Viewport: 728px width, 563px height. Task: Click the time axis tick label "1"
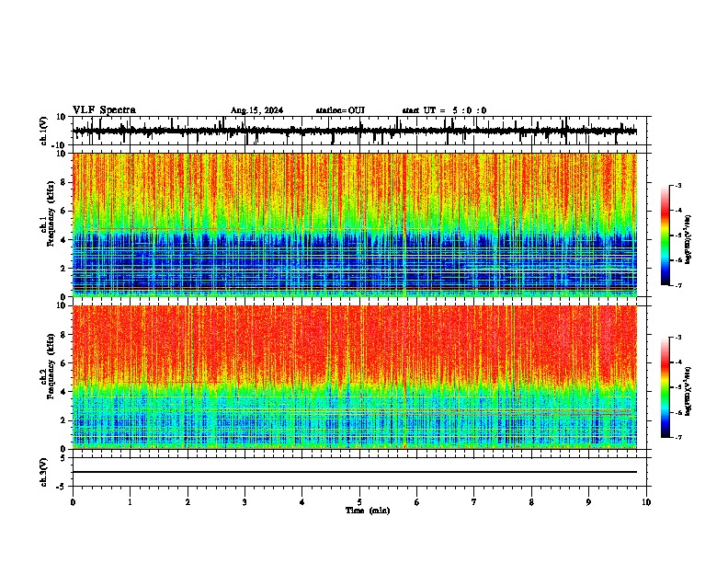(130, 502)
